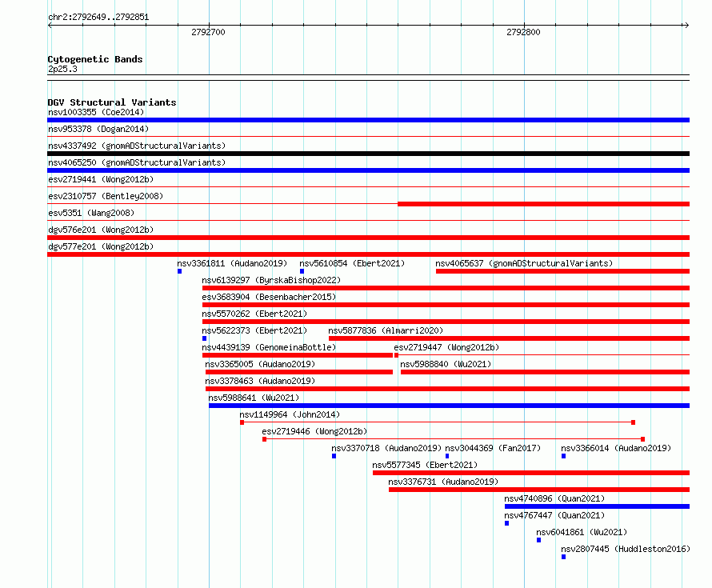Screen dimensions: 712x588
Task: Click the blue marker under nsv4767447
Action: coord(506,523)
